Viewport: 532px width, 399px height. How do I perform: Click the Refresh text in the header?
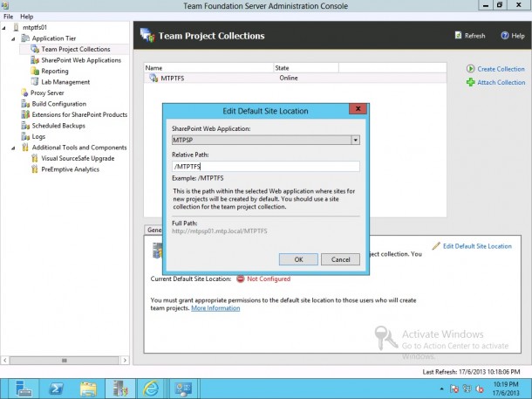tap(474, 36)
